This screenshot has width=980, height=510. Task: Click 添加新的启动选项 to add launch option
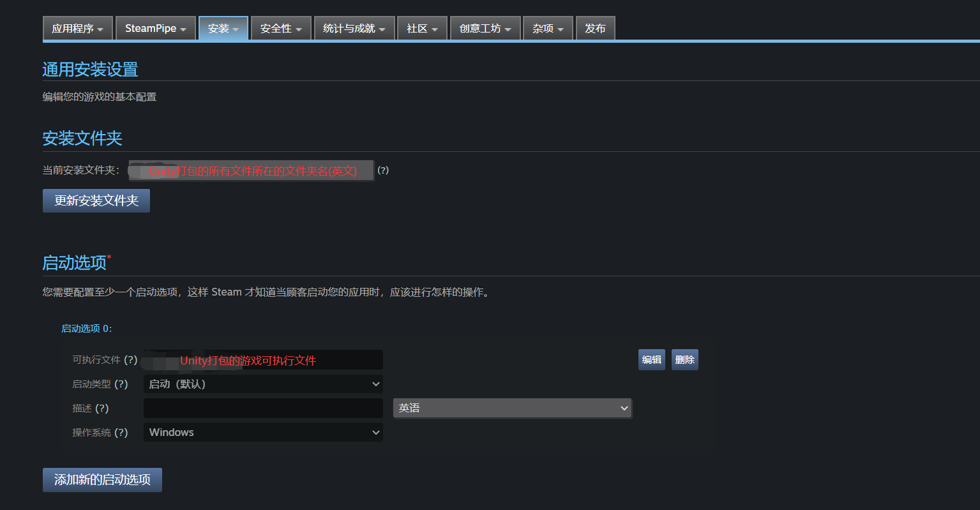[102, 480]
